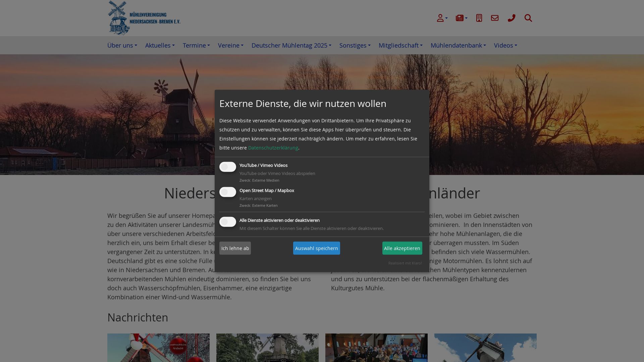644x362 pixels.
Task: Open the Sonstiges menu
Action: [355, 45]
